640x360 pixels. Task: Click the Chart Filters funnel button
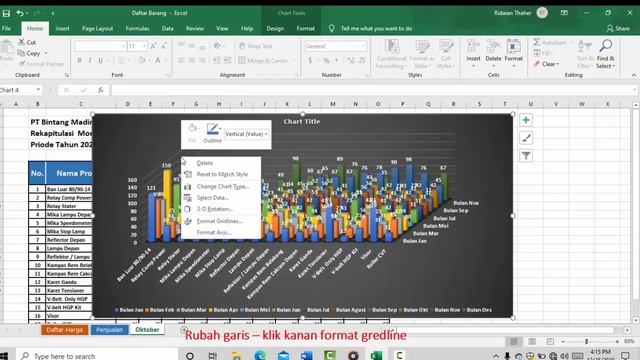[526, 156]
